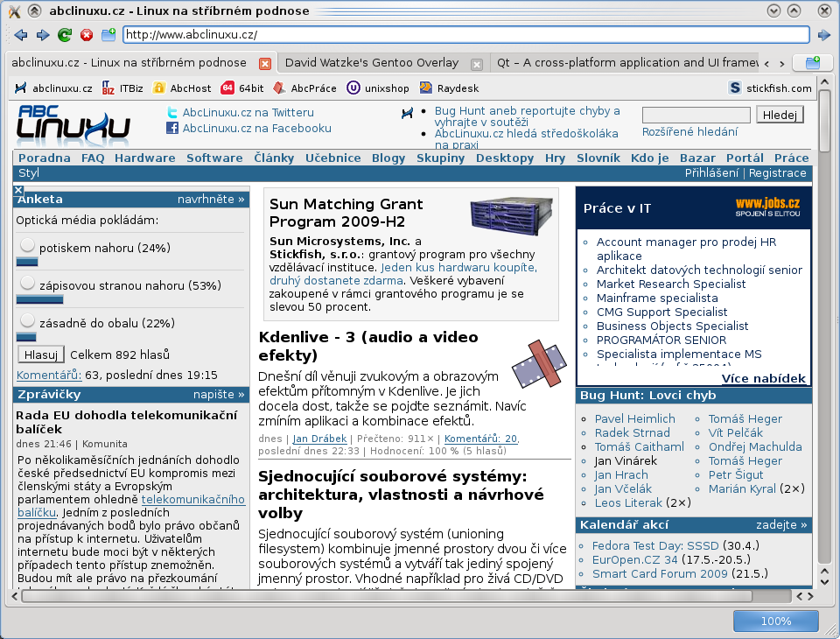840x639 pixels.
Task: Open the Jan Drábek author link
Action: [319, 439]
